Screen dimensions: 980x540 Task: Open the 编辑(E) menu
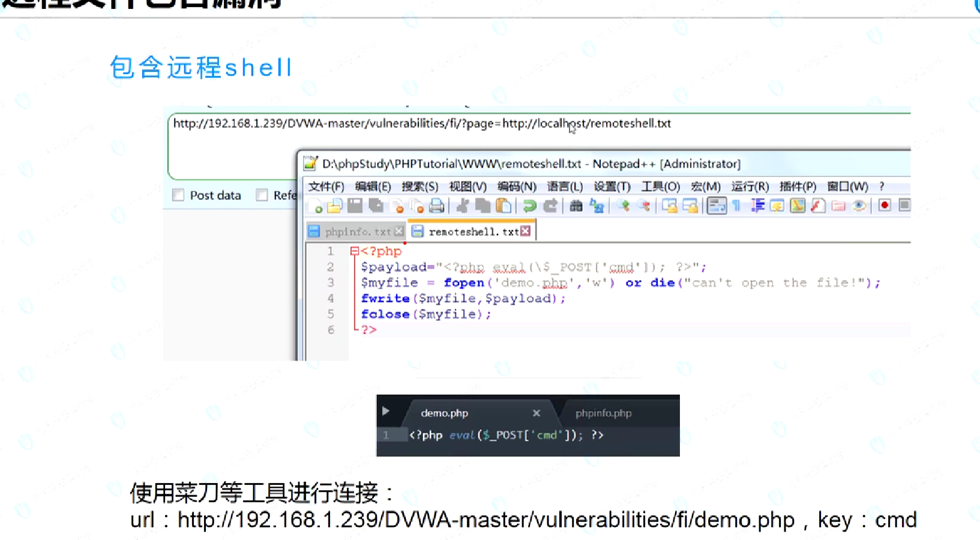click(x=373, y=187)
